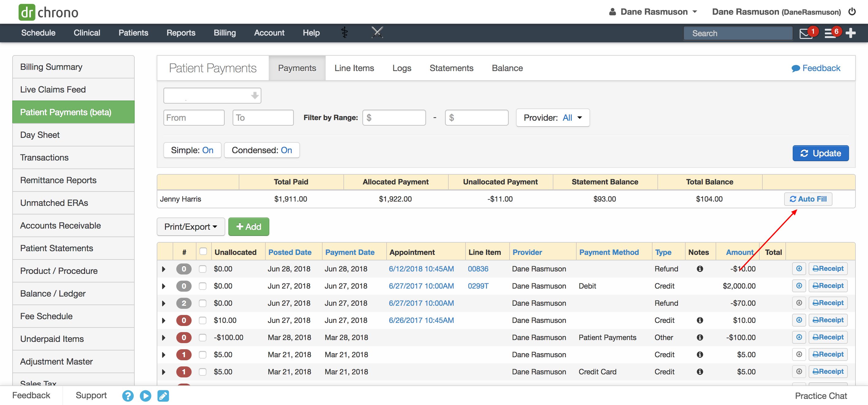Sort by Posted Date column header
Viewport: 868px width, 405px height.
coord(290,252)
